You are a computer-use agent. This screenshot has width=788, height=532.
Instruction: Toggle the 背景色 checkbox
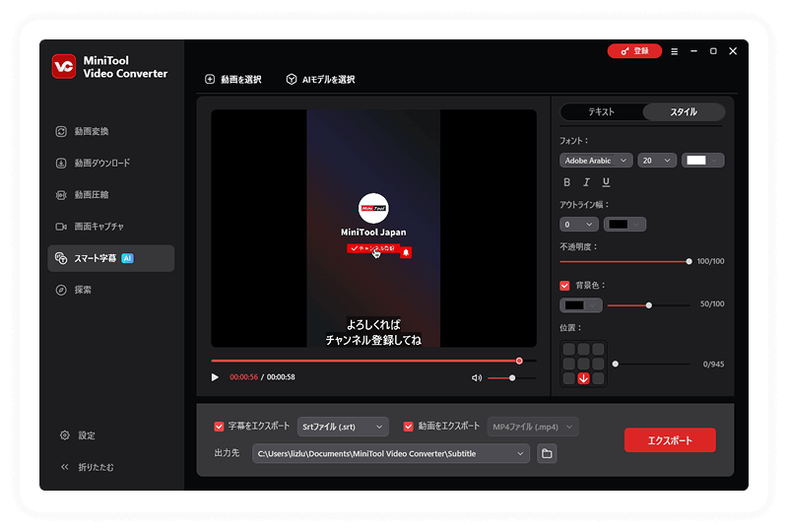(x=564, y=286)
